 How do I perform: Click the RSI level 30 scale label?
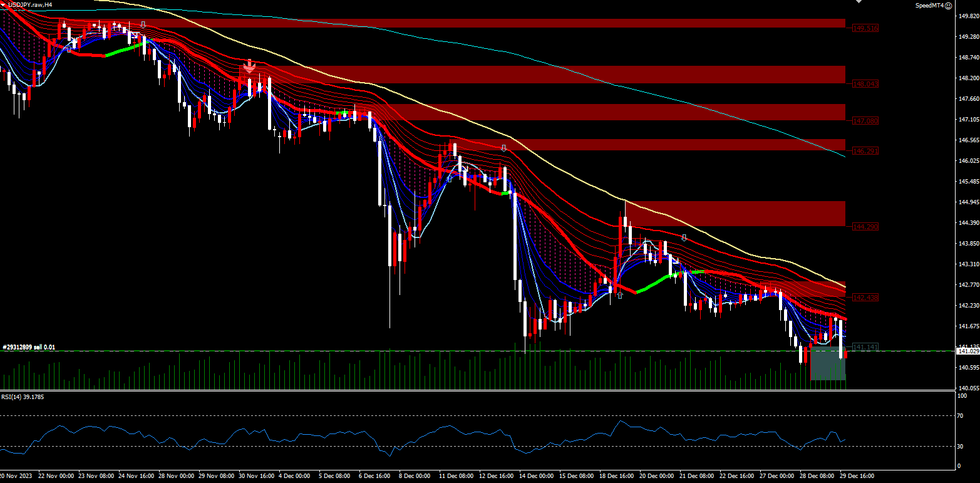click(959, 446)
